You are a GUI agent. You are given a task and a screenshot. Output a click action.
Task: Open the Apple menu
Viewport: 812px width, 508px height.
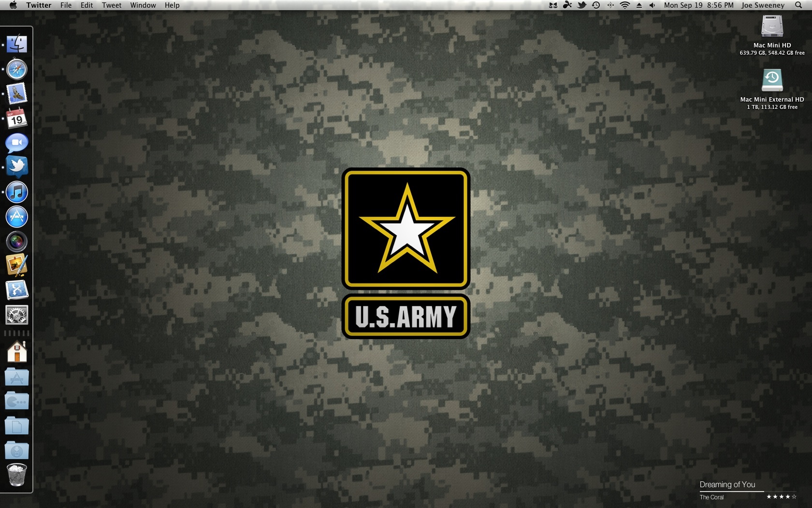tap(13, 5)
